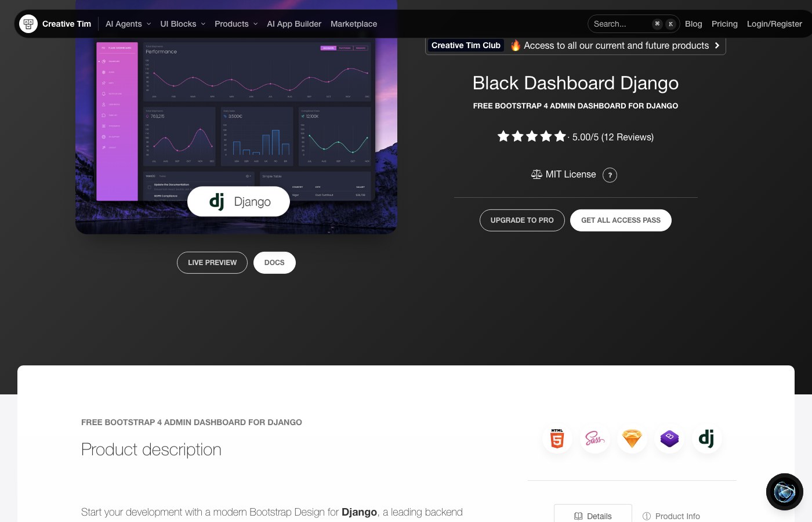Image resolution: width=812 pixels, height=522 pixels.
Task: Expand the AI Agents dropdown menu
Action: pos(128,24)
